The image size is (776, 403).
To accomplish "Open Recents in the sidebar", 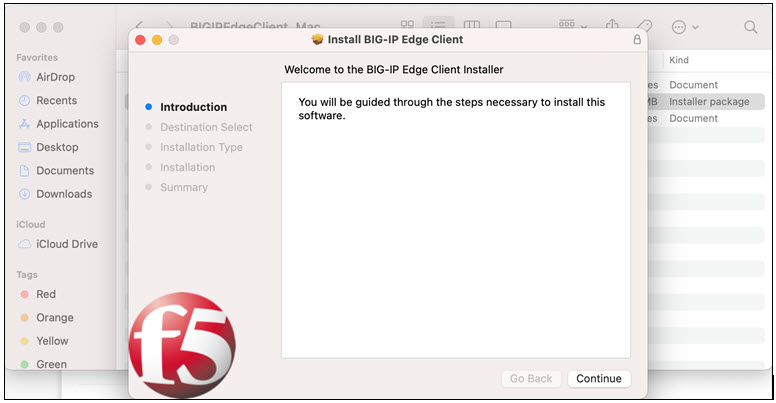I will click(56, 101).
